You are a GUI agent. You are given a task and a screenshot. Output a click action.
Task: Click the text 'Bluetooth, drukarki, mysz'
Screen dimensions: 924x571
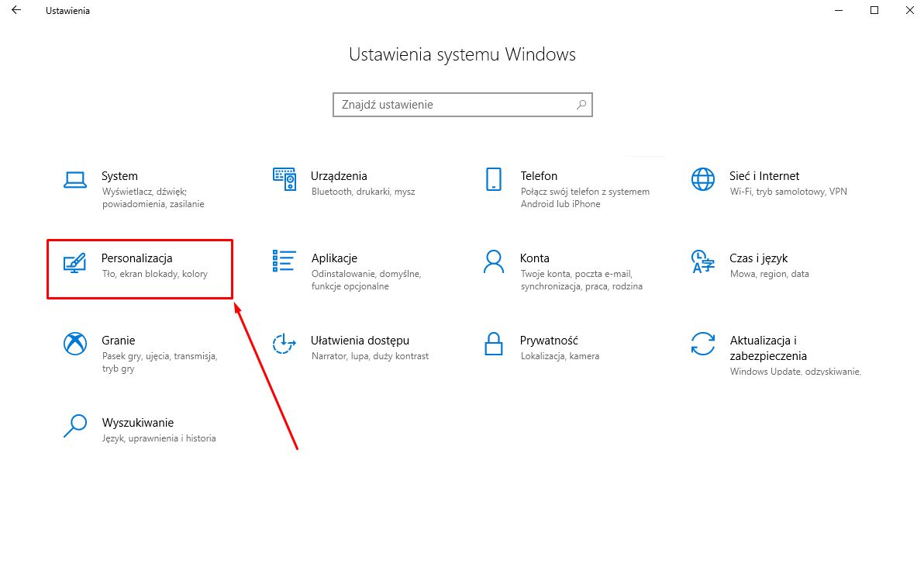pos(363,192)
